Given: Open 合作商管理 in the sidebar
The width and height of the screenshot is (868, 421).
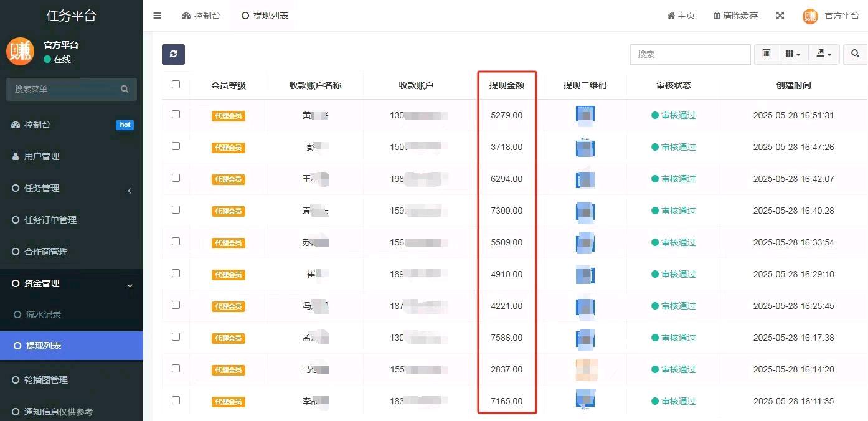Looking at the screenshot, I should coord(72,252).
